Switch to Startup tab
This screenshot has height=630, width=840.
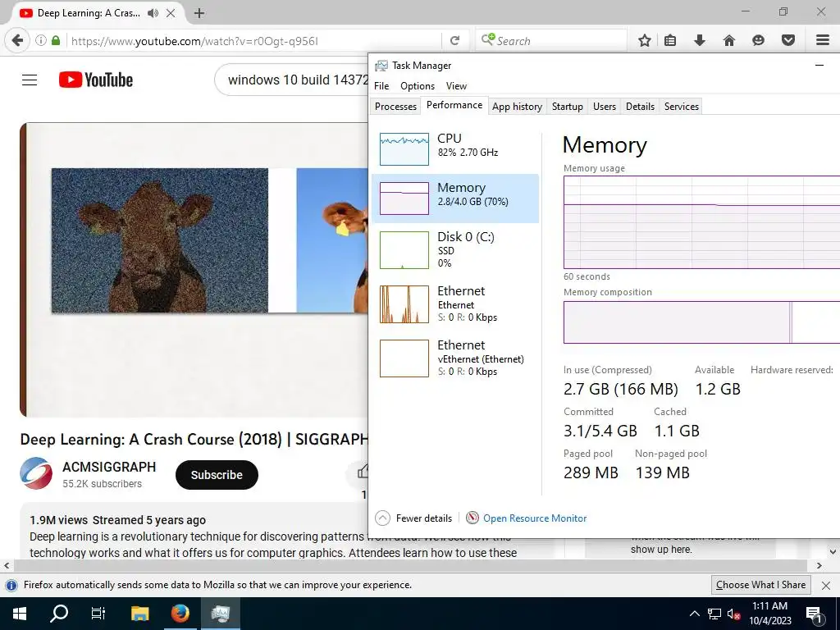coord(568,106)
